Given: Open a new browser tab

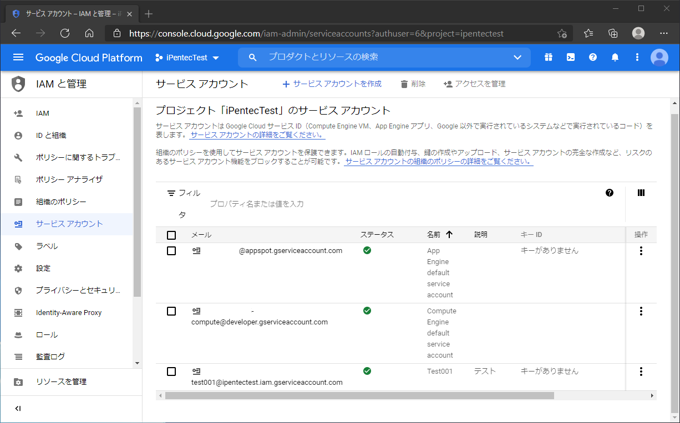Looking at the screenshot, I should pyautogui.click(x=148, y=14).
